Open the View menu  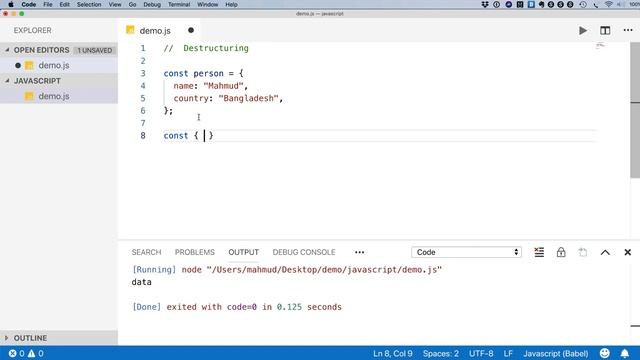115,4
